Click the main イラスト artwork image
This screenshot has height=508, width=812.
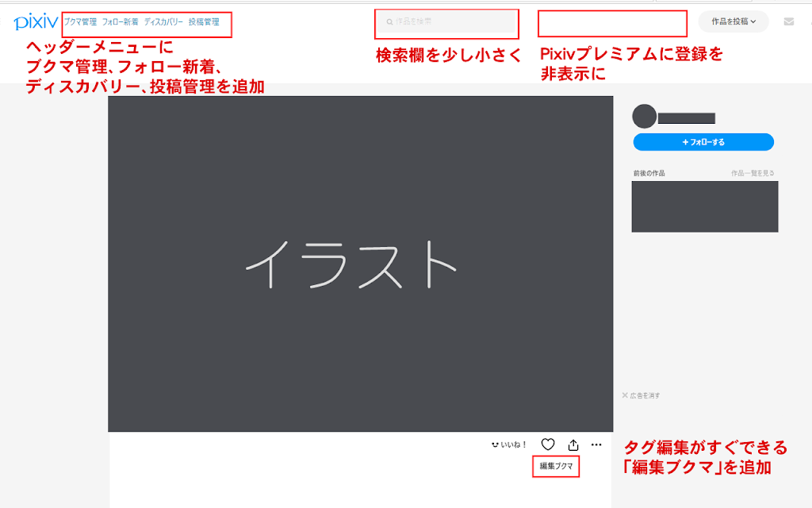361,264
